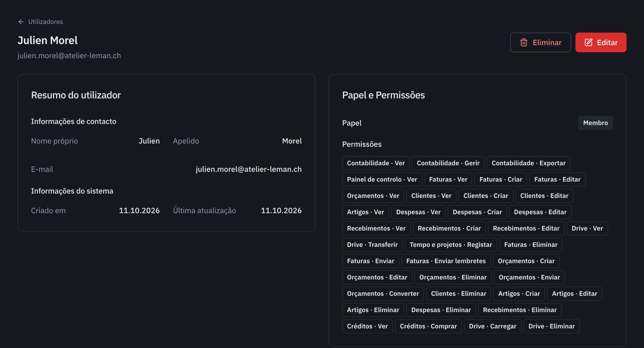Click the 'Drive · Ver' tag
The image size is (644, 348).
pos(587,228)
